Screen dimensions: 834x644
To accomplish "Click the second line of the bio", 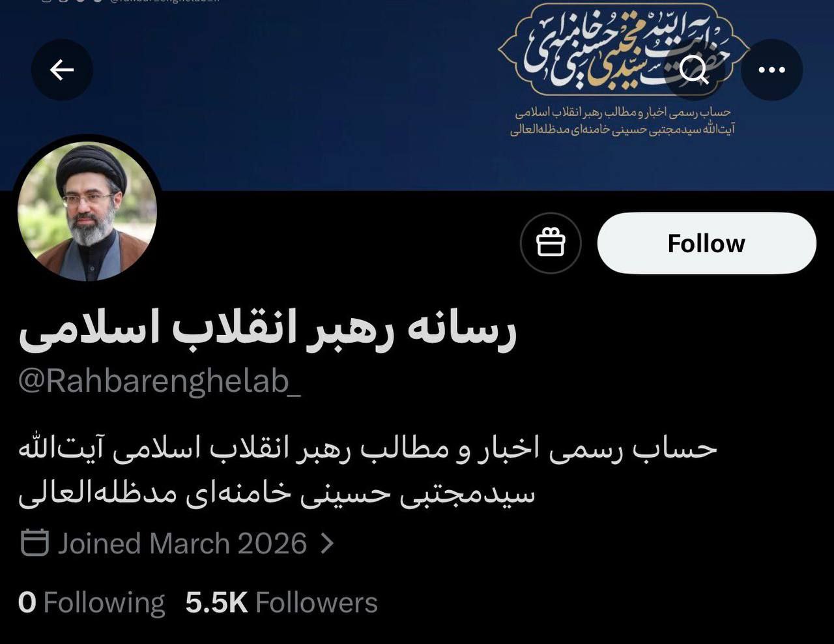I will click(277, 493).
